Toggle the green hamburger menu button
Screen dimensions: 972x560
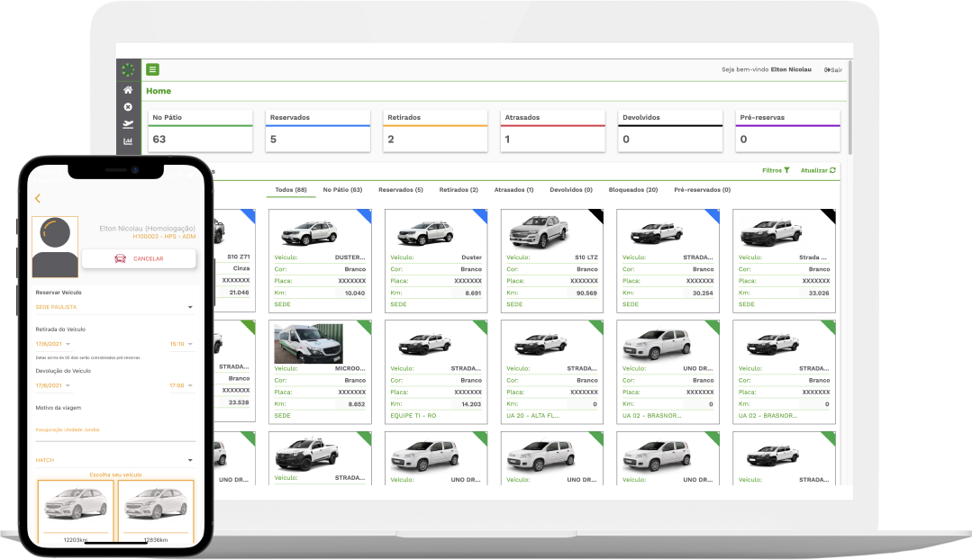click(x=153, y=69)
